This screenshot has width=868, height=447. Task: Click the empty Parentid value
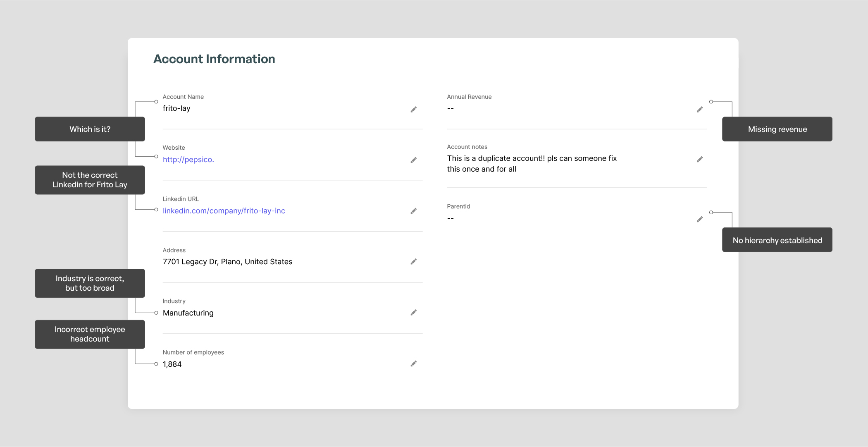[x=451, y=218]
